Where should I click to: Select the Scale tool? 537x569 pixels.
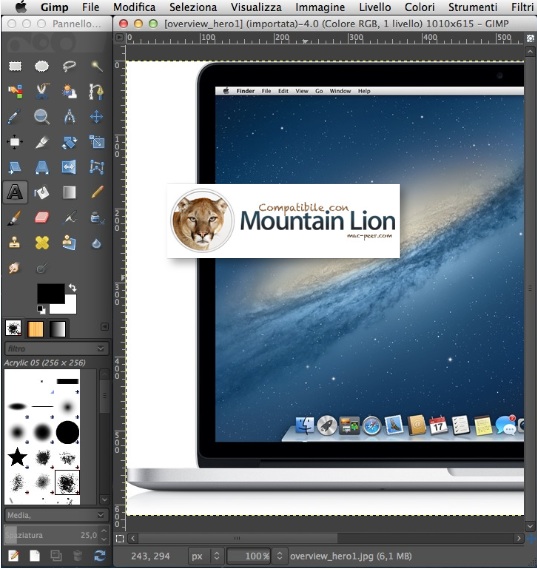96,142
